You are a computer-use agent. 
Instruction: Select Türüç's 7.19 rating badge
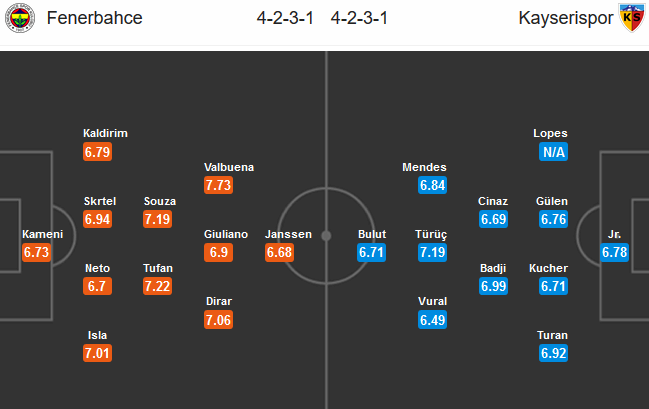433,252
